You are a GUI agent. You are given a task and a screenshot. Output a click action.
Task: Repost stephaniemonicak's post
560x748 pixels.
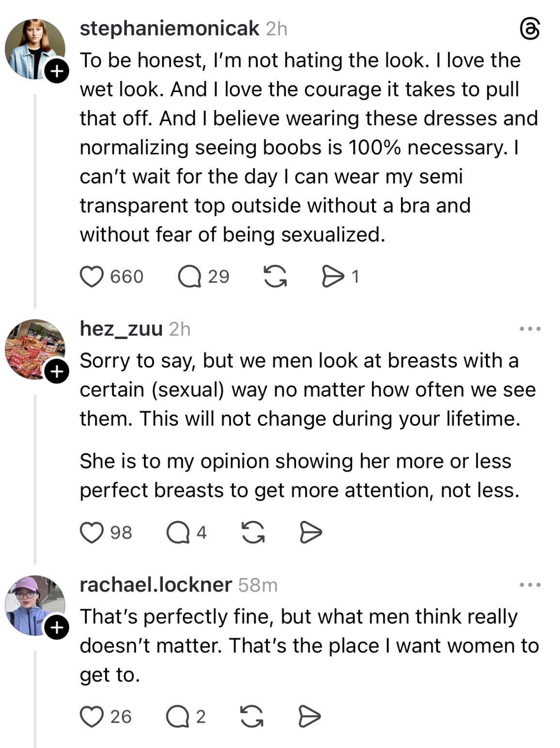275,277
